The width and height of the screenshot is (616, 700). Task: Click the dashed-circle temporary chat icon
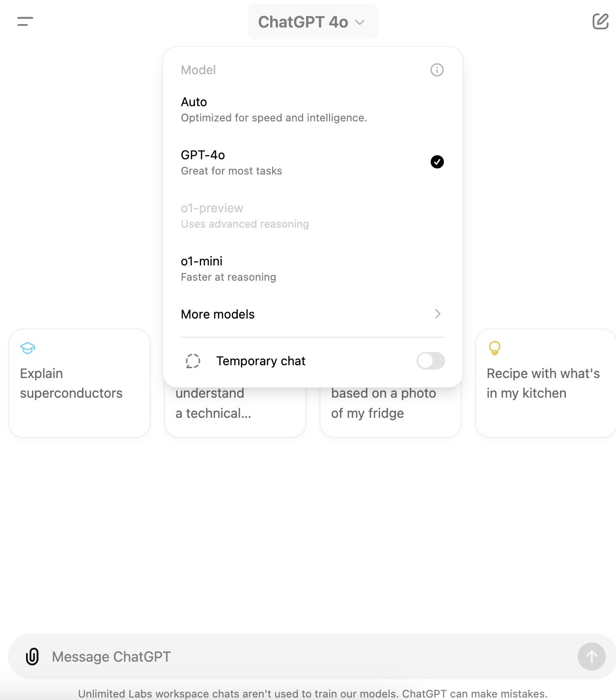click(193, 361)
